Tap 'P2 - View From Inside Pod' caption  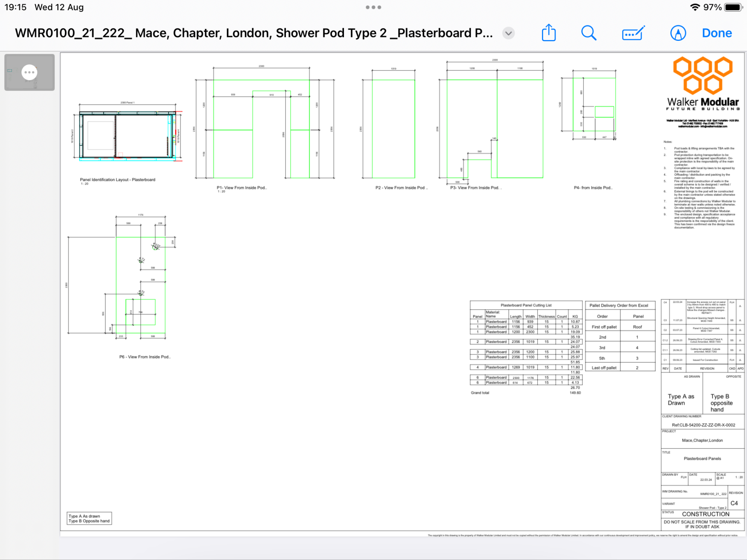click(x=402, y=187)
